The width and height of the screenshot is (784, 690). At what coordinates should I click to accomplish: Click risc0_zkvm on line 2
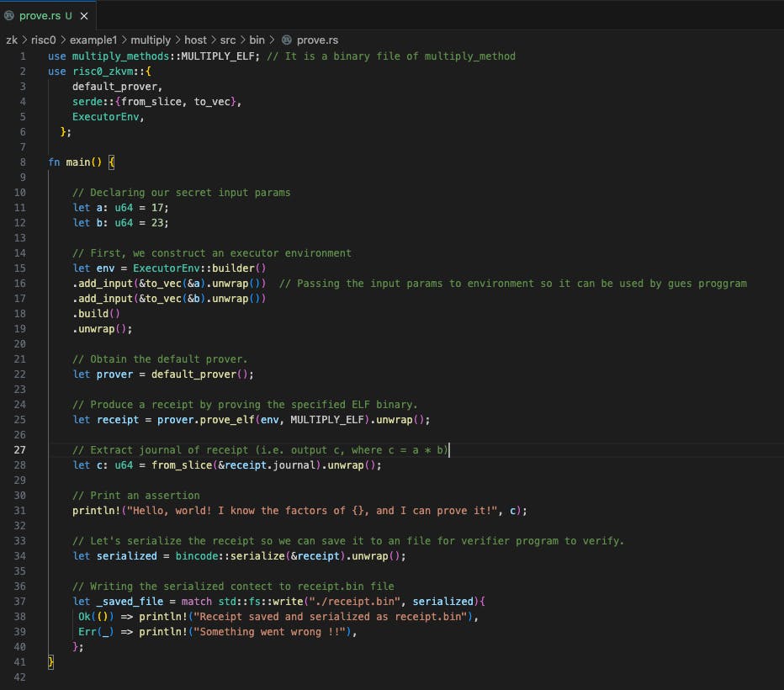[103, 72]
